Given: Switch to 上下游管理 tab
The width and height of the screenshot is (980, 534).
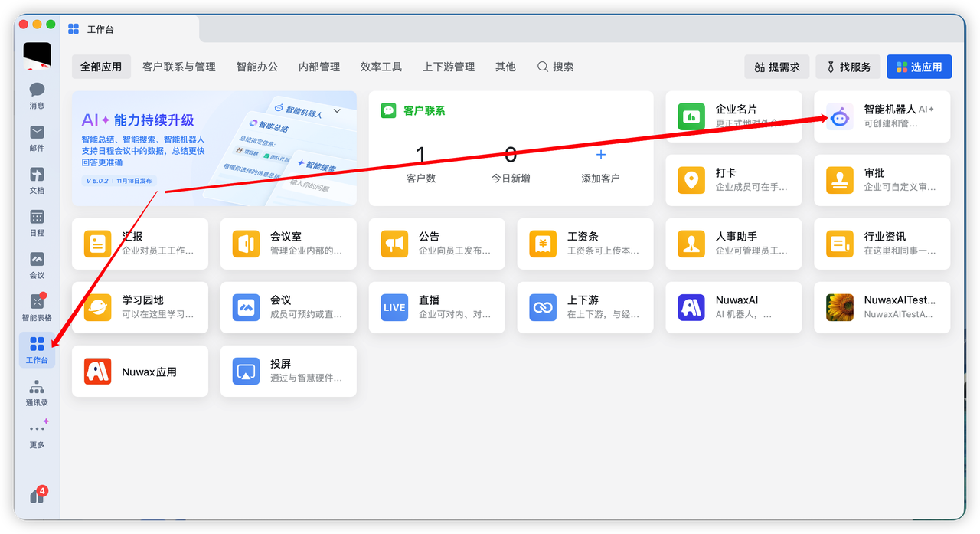Looking at the screenshot, I should [x=449, y=67].
